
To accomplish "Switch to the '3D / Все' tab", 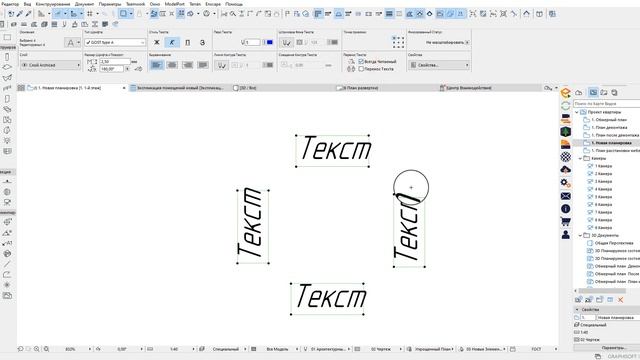I will (x=245, y=88).
